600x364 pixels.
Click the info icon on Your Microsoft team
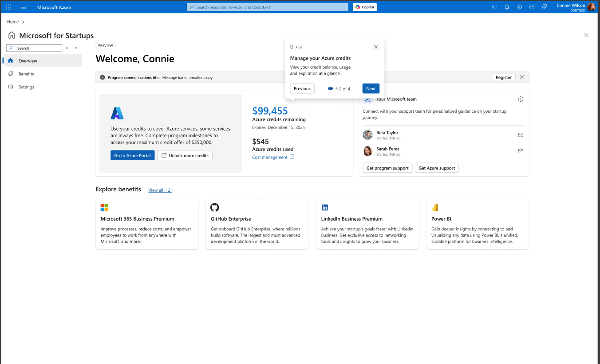(521, 99)
